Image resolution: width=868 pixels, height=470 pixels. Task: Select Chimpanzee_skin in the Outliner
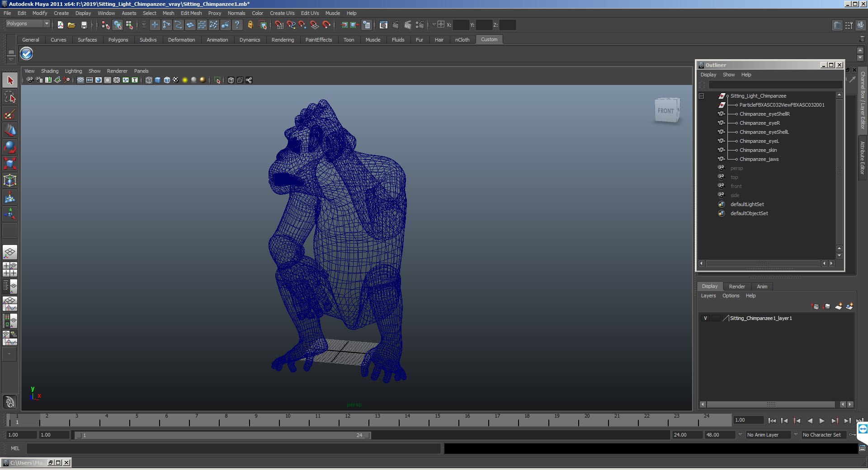pos(758,150)
